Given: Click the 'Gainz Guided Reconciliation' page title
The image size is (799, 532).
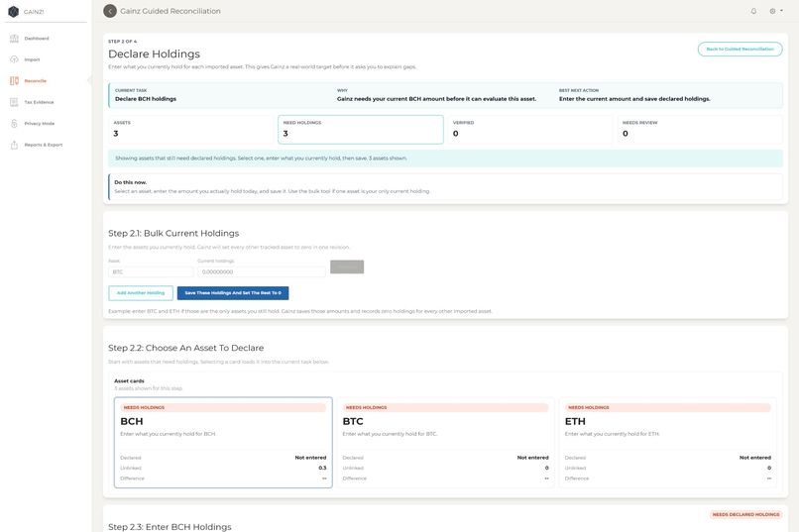Looking at the screenshot, I should click(171, 11).
